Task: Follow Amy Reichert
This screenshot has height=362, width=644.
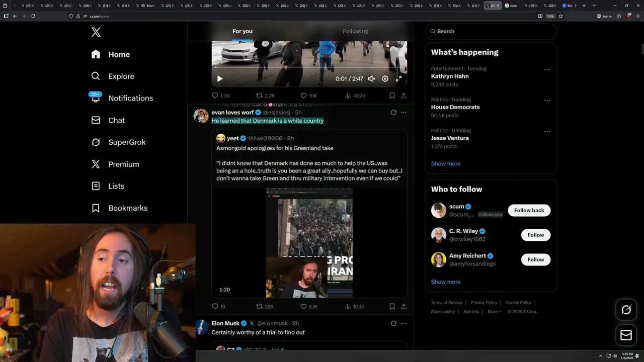Action: pyautogui.click(x=535, y=259)
